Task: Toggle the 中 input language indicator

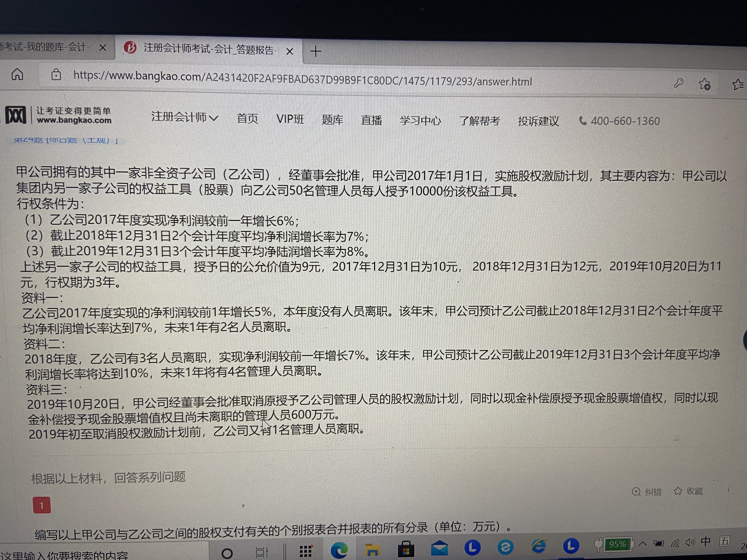Action: (x=705, y=542)
